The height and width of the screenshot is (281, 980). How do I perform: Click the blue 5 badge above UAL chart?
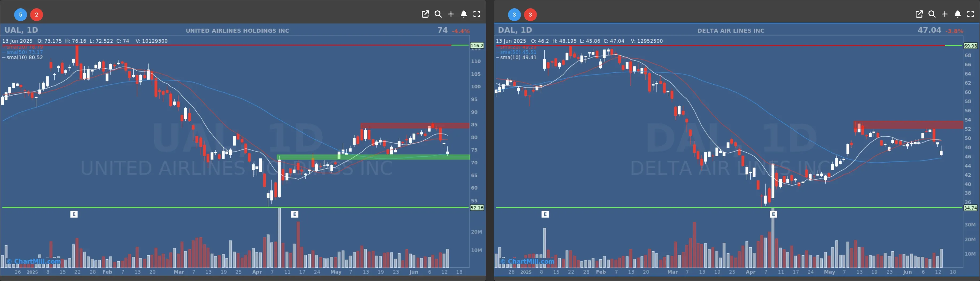tap(21, 14)
